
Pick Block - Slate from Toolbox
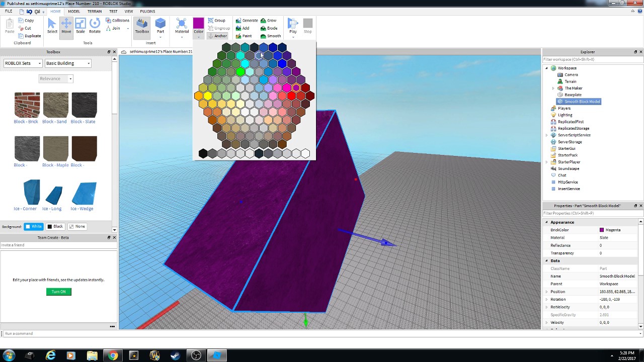(x=84, y=105)
